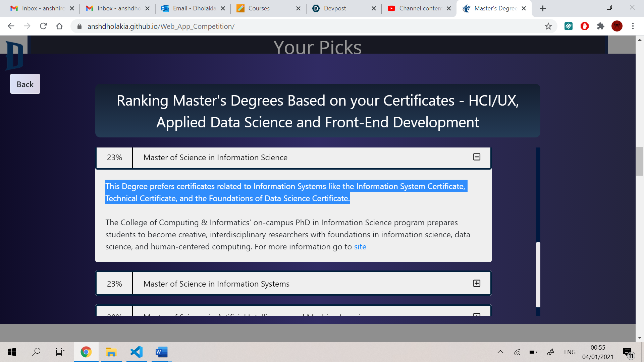The height and width of the screenshot is (362, 644).
Task: Expand the Information Systems degree section
Action: pos(477,284)
